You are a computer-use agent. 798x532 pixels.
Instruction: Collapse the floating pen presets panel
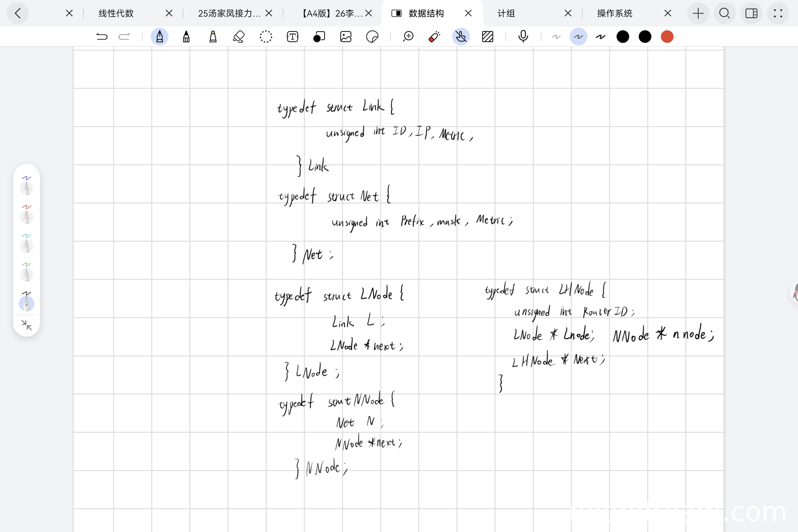pyautogui.click(x=27, y=325)
